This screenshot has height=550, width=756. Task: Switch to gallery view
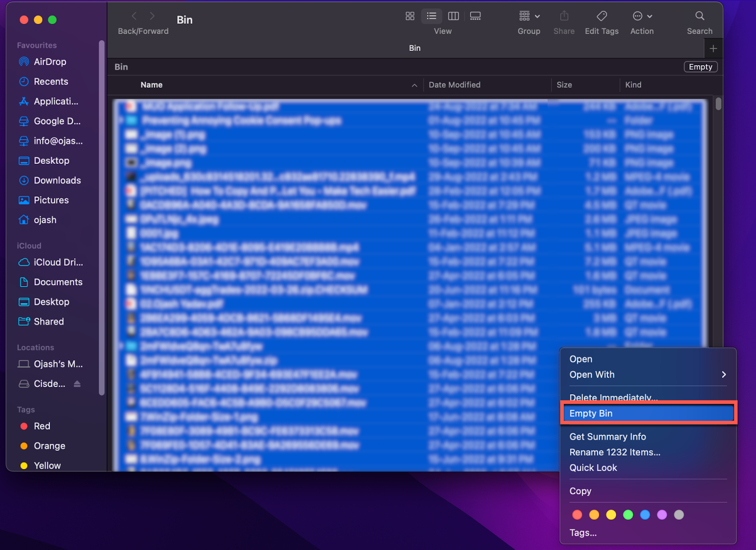tap(475, 16)
